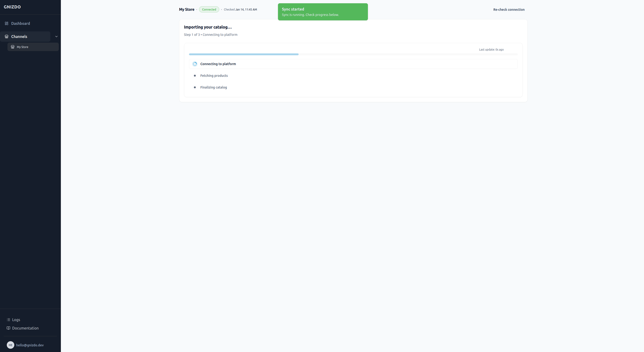644x352 pixels.
Task: Click the HE user avatar
Action: point(10,345)
